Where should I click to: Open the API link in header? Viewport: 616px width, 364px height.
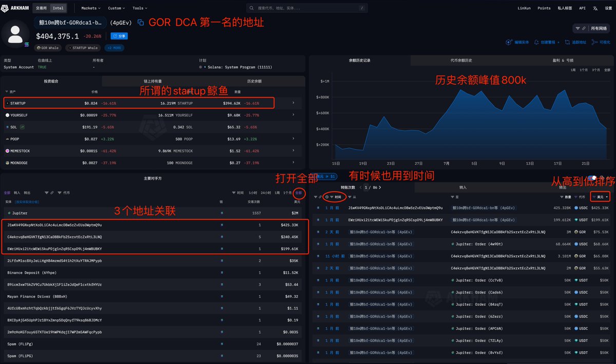tap(582, 8)
